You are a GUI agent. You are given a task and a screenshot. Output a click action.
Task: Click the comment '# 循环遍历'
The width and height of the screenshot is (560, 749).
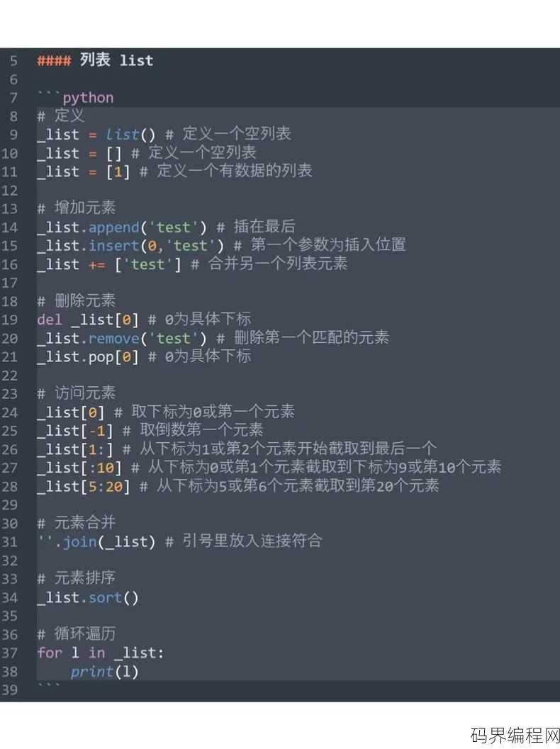tap(77, 634)
